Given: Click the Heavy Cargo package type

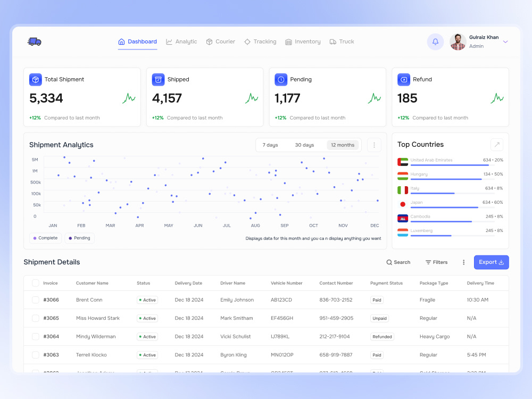Looking at the screenshot, I should click(435, 337).
